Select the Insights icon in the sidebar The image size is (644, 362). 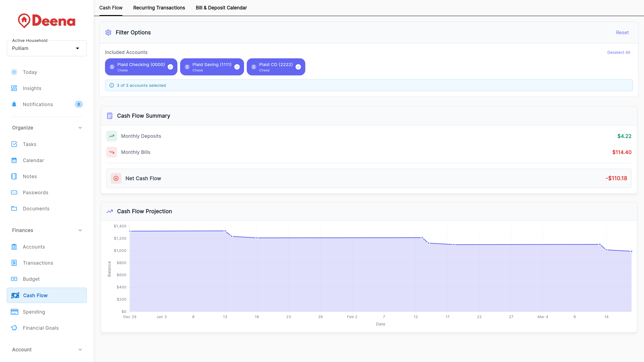click(14, 88)
